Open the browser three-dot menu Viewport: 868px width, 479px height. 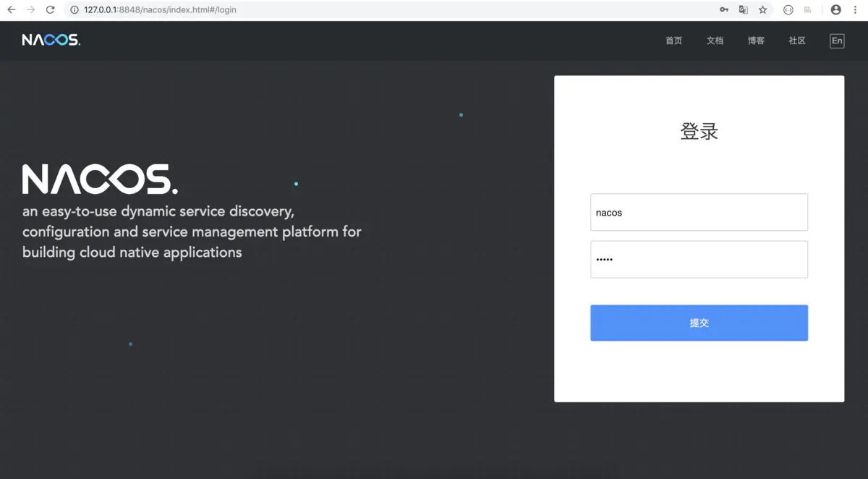[856, 10]
